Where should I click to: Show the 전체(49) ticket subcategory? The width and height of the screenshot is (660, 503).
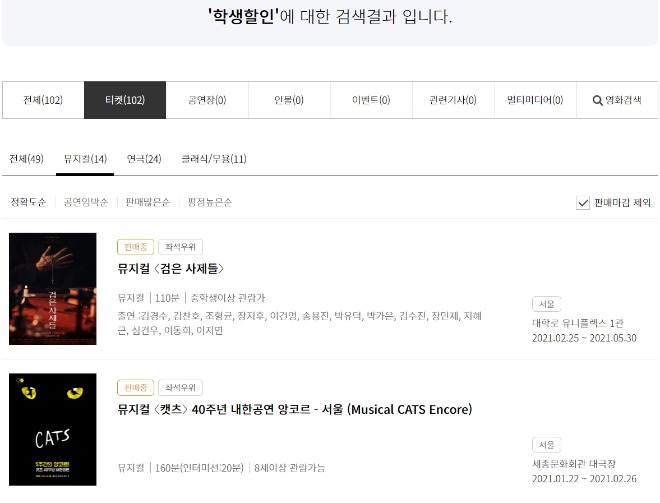pos(27,159)
